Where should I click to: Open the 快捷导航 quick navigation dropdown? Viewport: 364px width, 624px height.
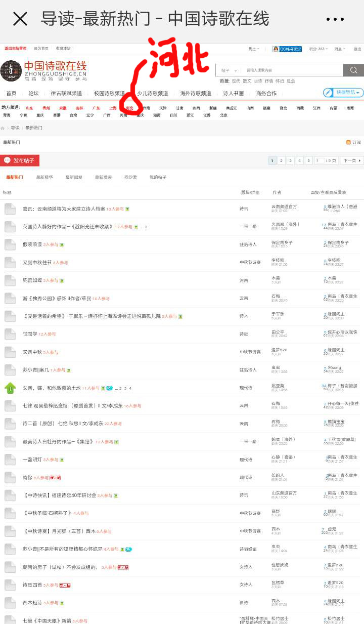tap(343, 93)
